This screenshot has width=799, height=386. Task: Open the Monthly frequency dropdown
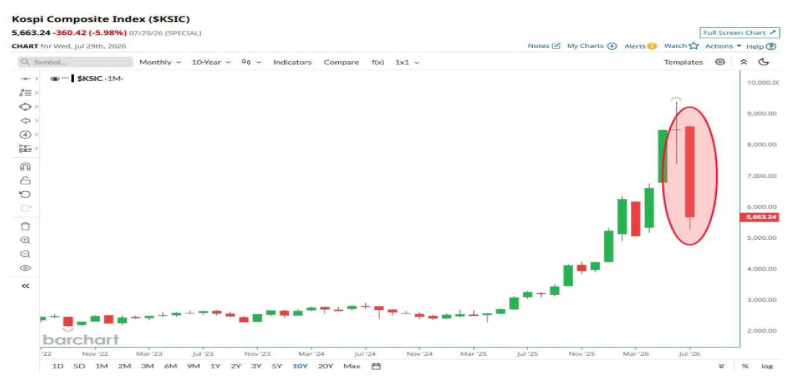[x=160, y=62]
